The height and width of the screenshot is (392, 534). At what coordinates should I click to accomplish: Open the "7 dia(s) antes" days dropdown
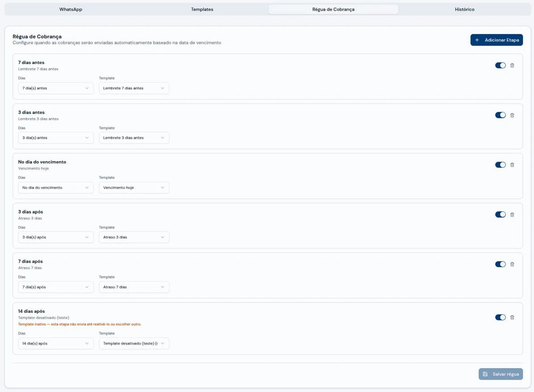[x=56, y=88]
